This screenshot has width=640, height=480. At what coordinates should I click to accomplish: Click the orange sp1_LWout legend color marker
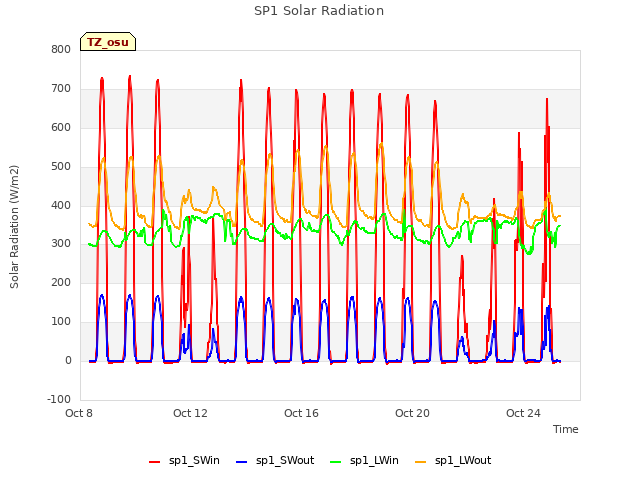(420, 462)
